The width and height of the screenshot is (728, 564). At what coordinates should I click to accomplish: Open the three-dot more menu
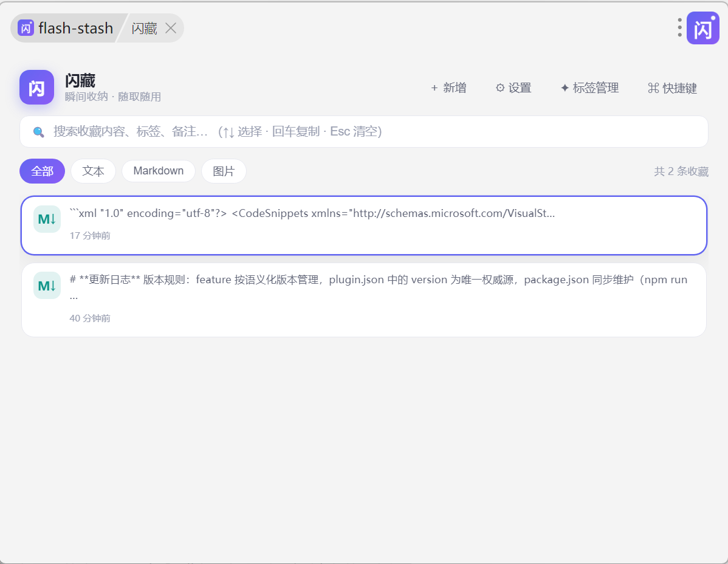679,28
